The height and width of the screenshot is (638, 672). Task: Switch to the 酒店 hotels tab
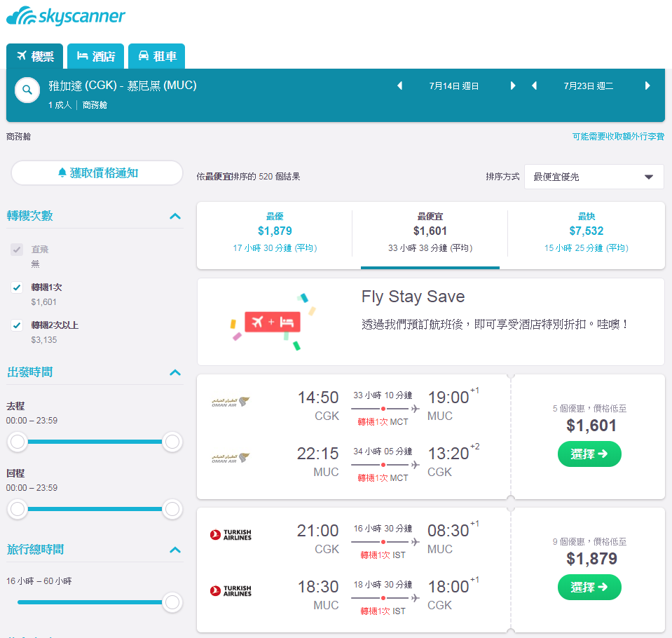pos(95,56)
